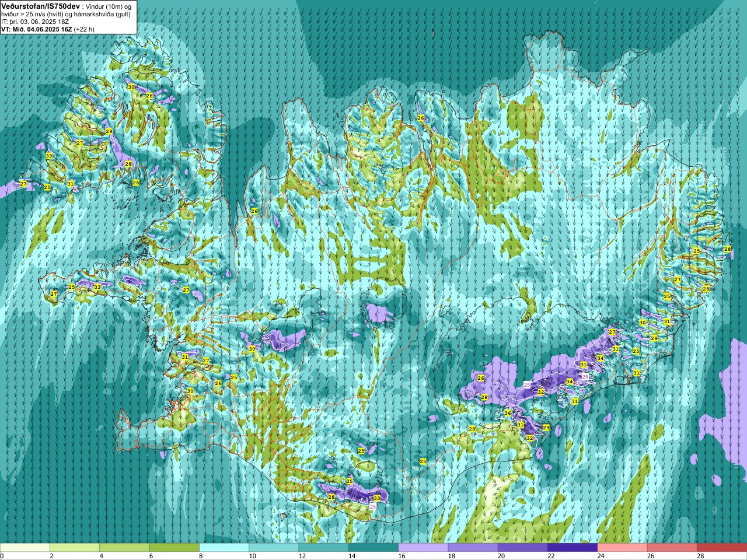Image resolution: width=747 pixels, height=560 pixels.
Task: Click the "Veðurstofan/IS750dev" title text
Action: pos(41,5)
